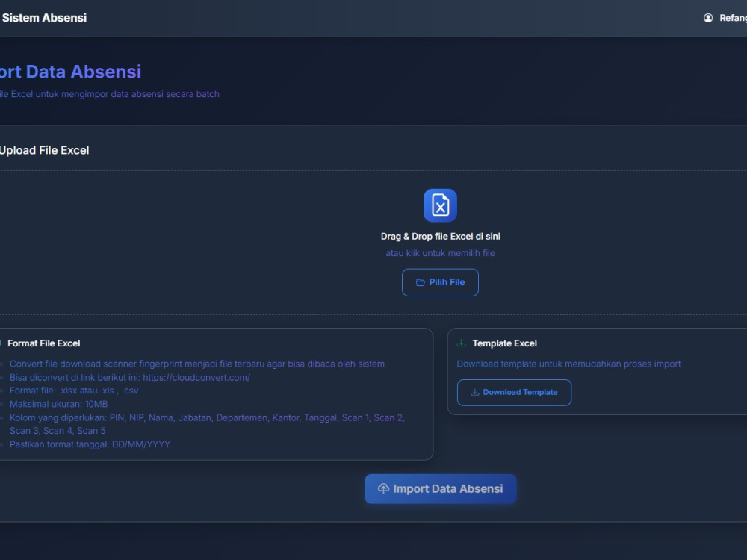Click the green download icon beside Template Excel
Screen dimensions: 747x560
click(461, 343)
